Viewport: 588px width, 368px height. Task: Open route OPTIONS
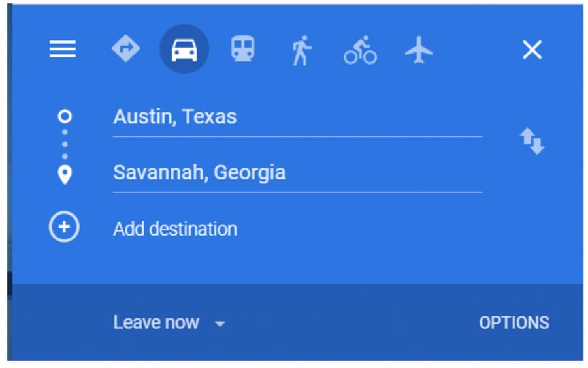tap(514, 323)
